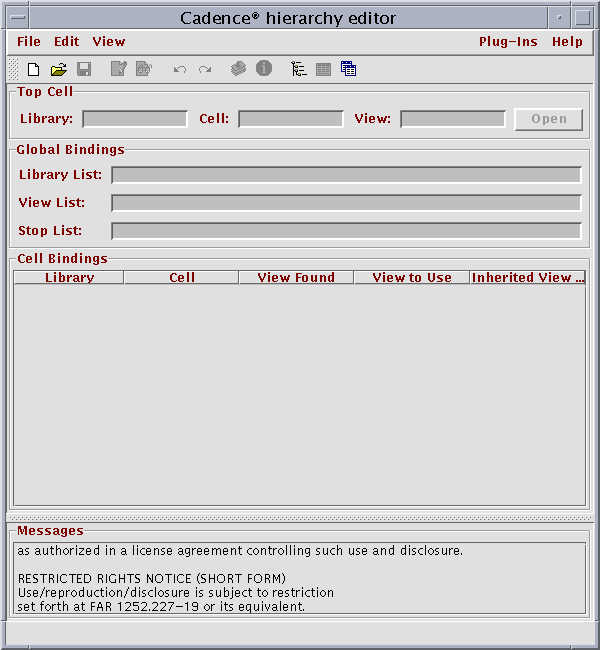Click the Library List input field
Image resolution: width=600 pixels, height=650 pixels.
[346, 175]
